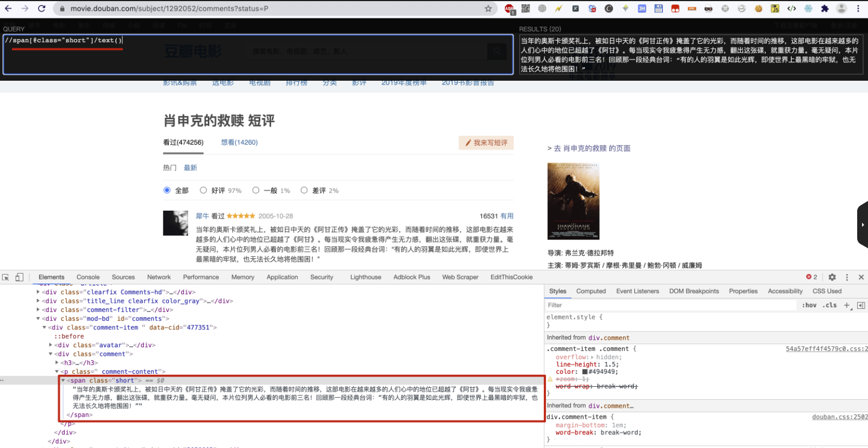Open the dark C extension icon

[609, 8]
